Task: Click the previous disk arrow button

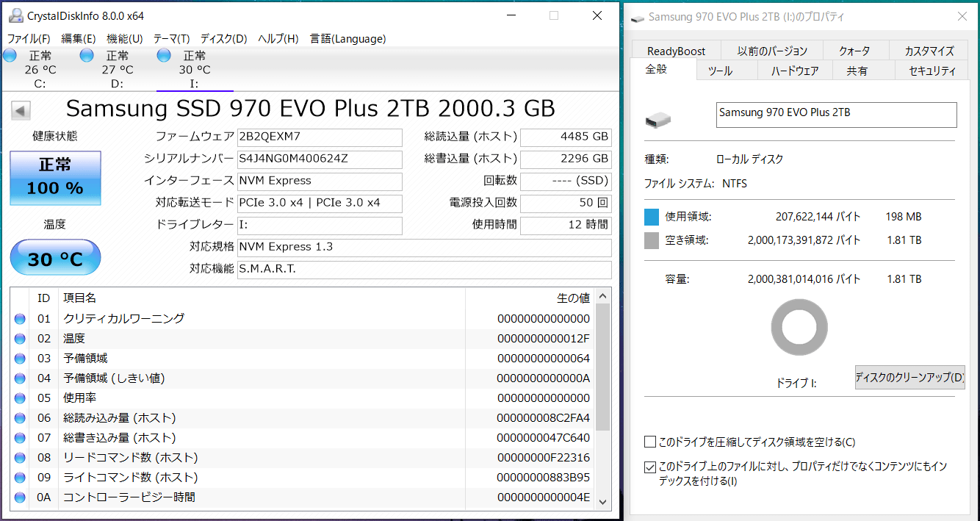Action: tap(21, 111)
